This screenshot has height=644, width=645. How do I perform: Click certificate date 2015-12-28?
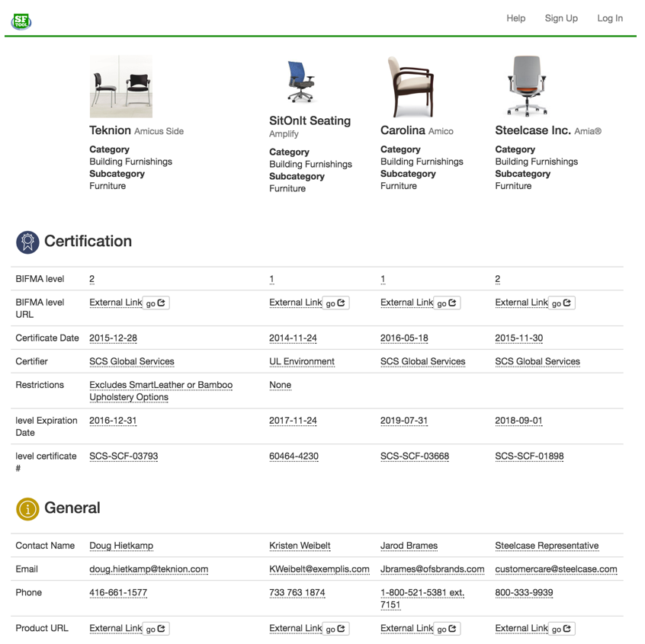(x=113, y=338)
